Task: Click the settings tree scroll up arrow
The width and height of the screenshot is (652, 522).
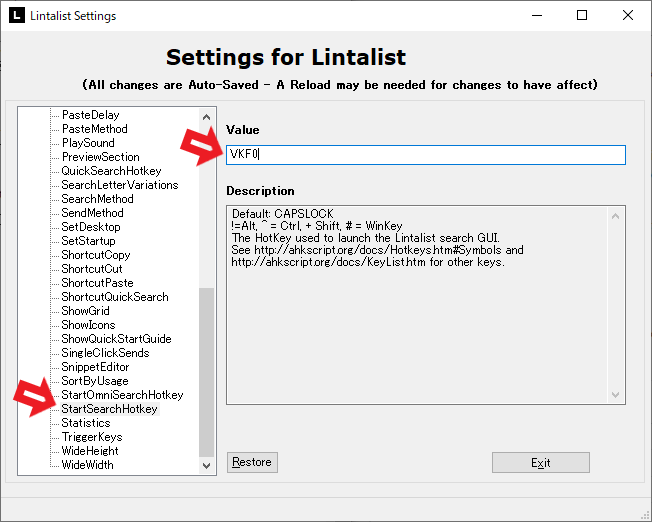Action: [x=207, y=117]
